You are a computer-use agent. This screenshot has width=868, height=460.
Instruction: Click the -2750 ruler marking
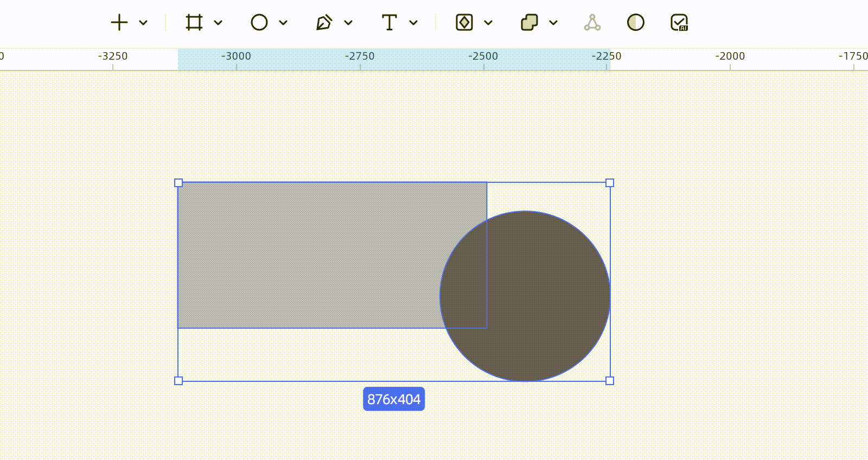click(360, 56)
